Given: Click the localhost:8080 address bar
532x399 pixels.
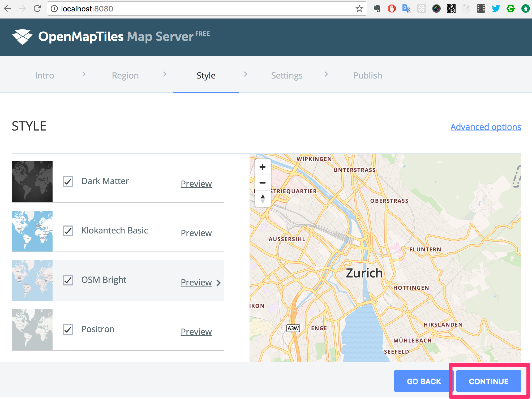Looking at the screenshot, I should click(x=207, y=9).
